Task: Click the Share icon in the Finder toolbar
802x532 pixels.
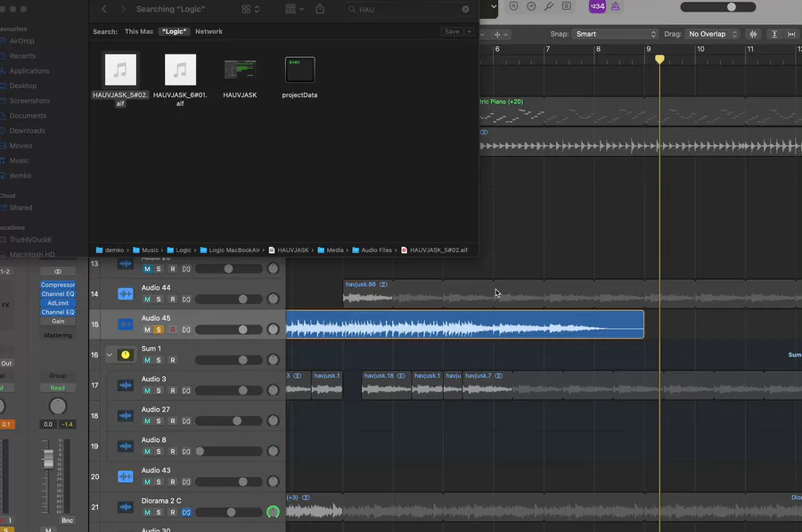Action: coord(320,9)
